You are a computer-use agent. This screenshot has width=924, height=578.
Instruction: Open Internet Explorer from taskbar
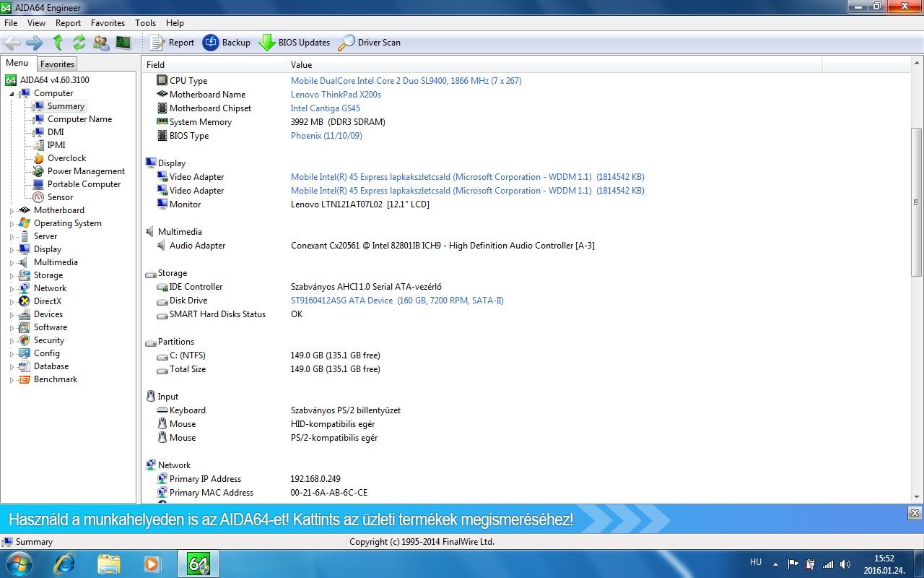[x=64, y=564]
